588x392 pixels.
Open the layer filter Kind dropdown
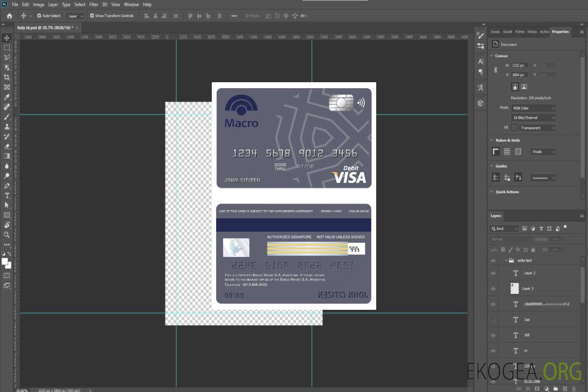[504, 229]
